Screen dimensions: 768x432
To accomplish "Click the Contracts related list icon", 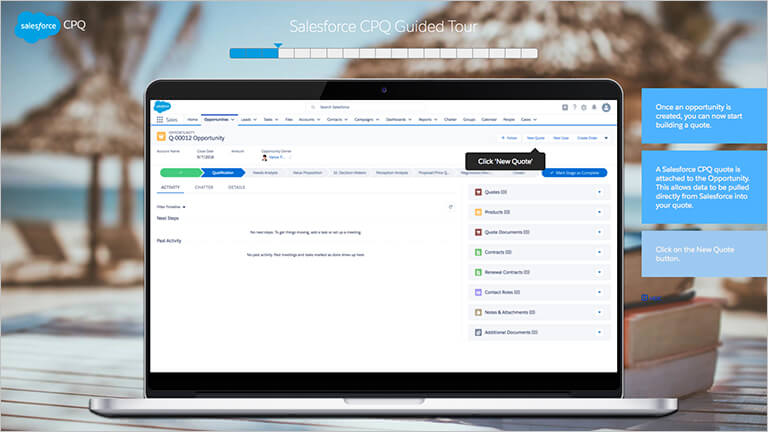I will pyautogui.click(x=479, y=252).
